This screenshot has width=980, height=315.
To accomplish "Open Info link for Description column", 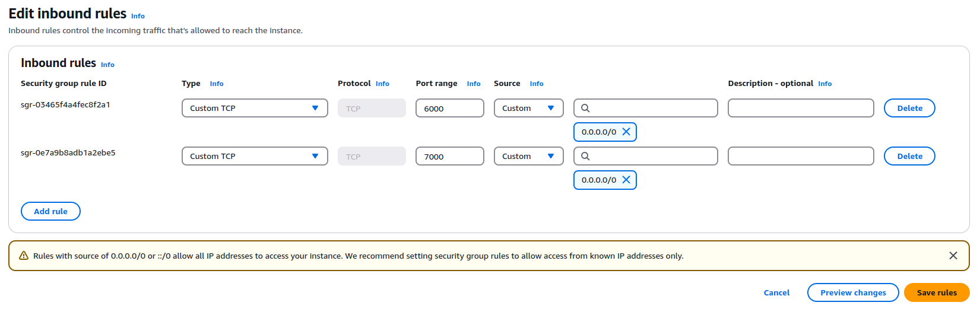I will 825,84.
